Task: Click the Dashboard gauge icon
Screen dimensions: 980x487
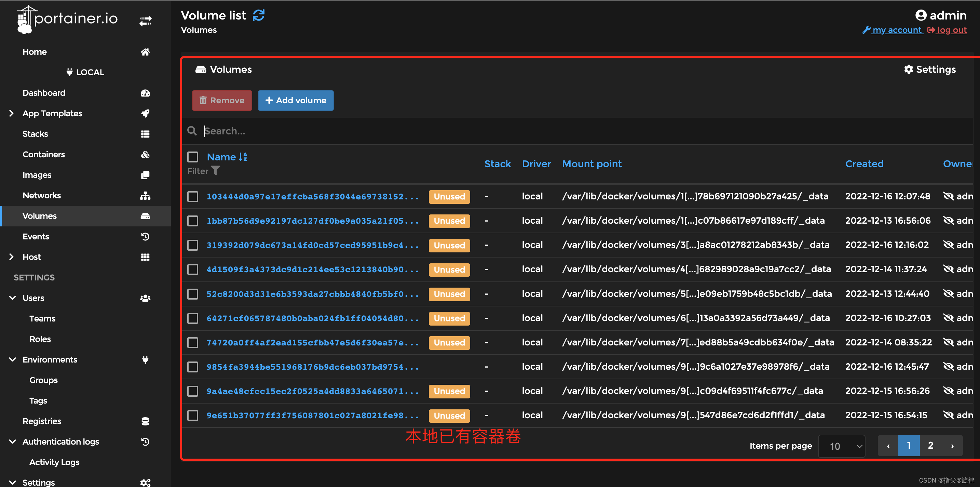Action: click(x=145, y=93)
